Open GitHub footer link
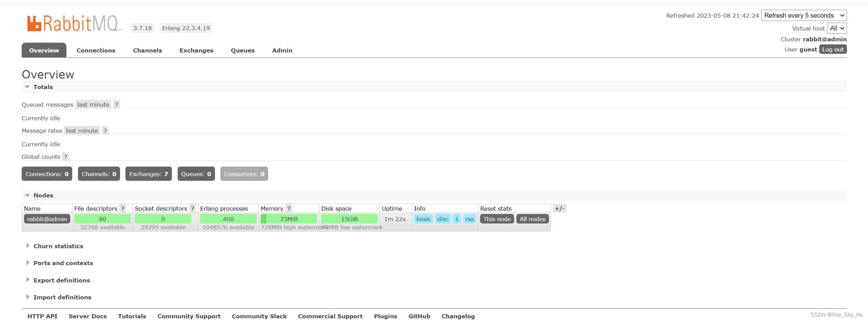 (419, 316)
